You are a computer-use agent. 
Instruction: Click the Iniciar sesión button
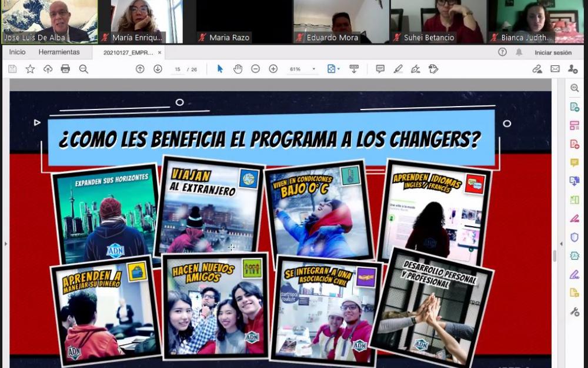(x=553, y=52)
